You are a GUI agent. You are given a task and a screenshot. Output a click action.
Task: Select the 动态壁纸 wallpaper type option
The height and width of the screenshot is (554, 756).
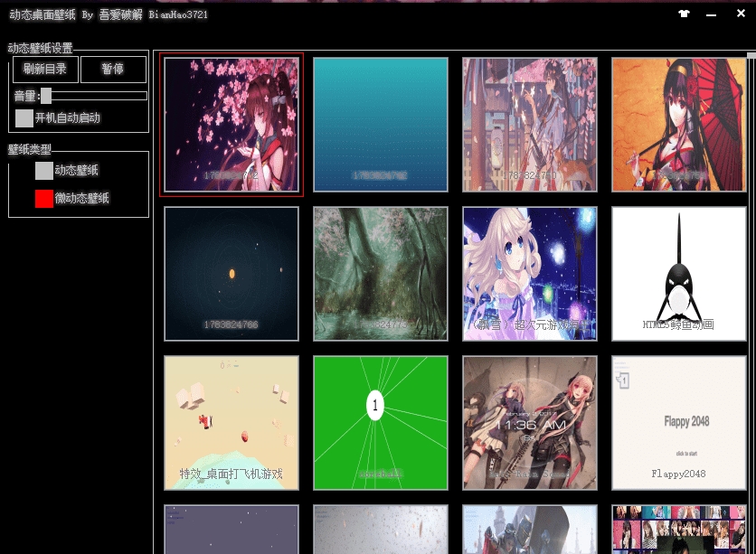(x=44, y=170)
